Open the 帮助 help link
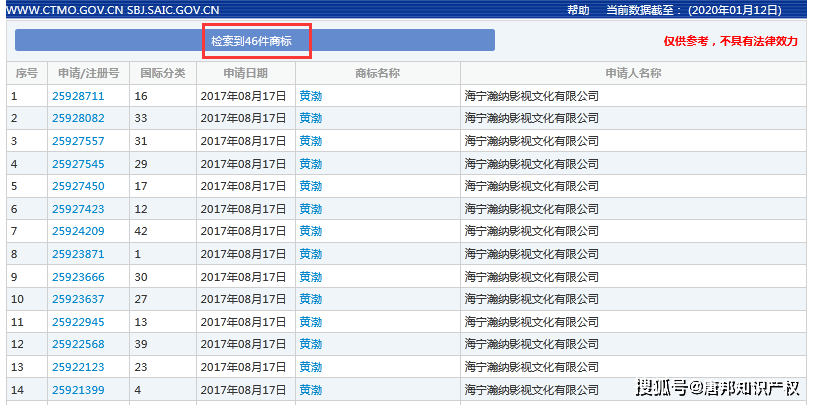 (x=578, y=10)
